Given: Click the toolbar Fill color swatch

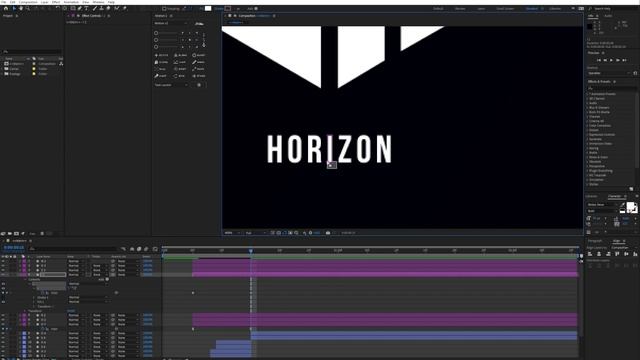Looking at the screenshot, I should [x=208, y=8].
